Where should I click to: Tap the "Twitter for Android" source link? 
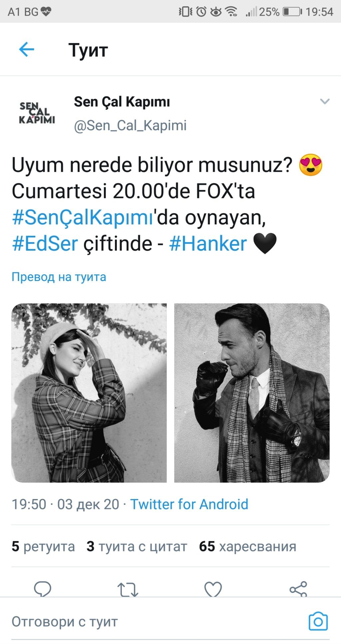click(x=189, y=504)
